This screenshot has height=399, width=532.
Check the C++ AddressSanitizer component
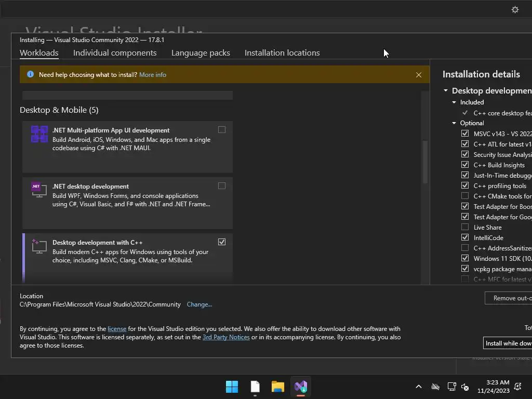pos(465,248)
